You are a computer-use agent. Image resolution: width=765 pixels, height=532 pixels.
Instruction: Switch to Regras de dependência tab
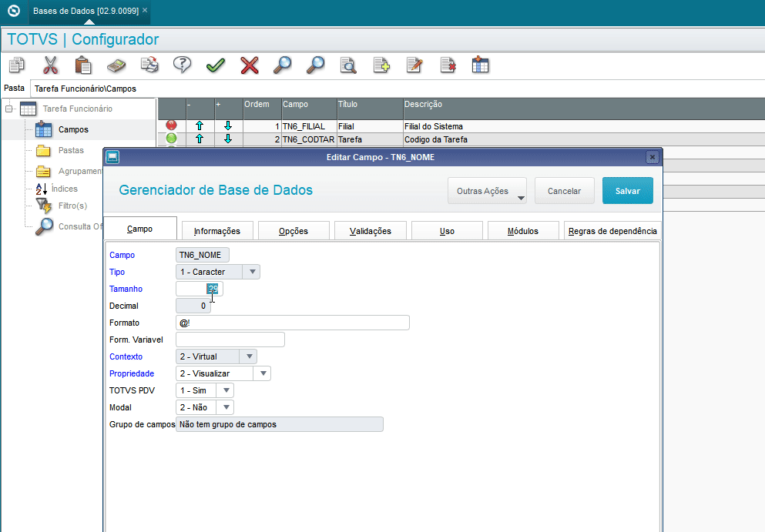pos(612,231)
